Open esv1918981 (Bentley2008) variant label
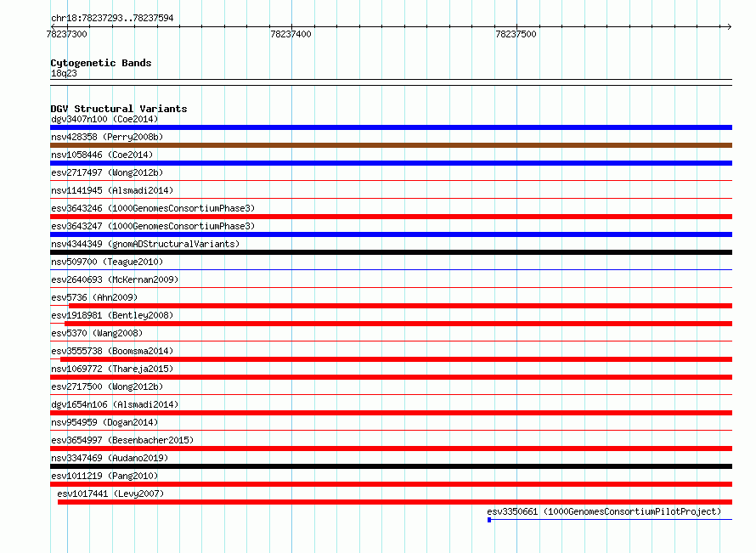The width and height of the screenshot is (756, 553). click(x=112, y=315)
